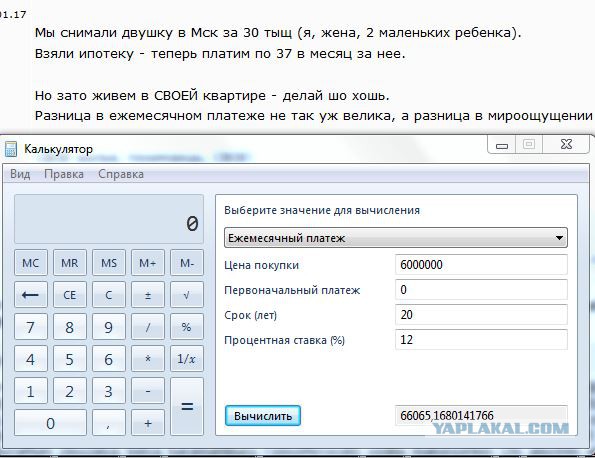Click the CE clear entry key
The image size is (595, 458).
point(70,294)
